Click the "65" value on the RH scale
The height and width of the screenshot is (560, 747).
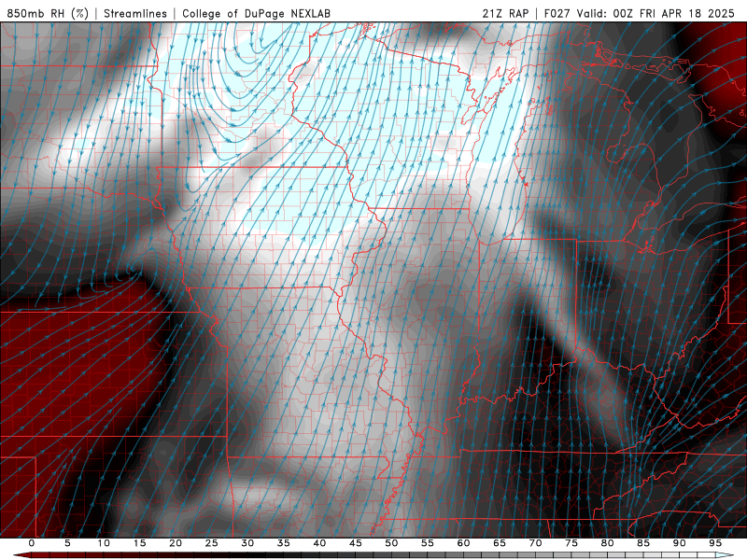coord(500,543)
